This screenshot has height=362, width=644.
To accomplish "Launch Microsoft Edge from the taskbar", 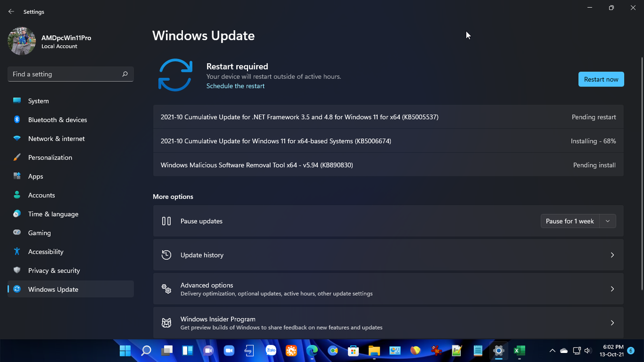I will tap(312, 350).
